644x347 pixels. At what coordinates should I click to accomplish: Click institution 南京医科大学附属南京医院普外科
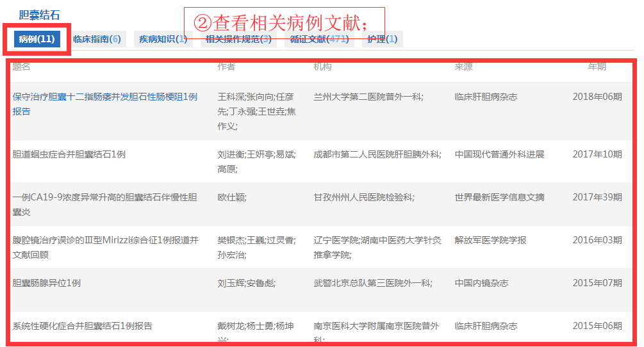point(377,332)
